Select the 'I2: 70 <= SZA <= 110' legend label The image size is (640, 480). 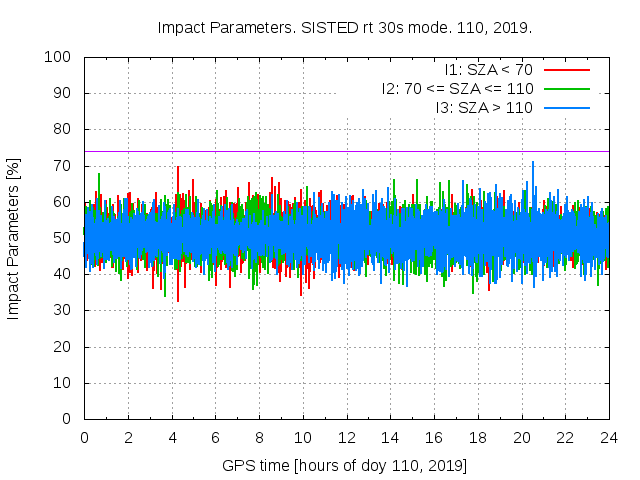[x=457, y=88]
